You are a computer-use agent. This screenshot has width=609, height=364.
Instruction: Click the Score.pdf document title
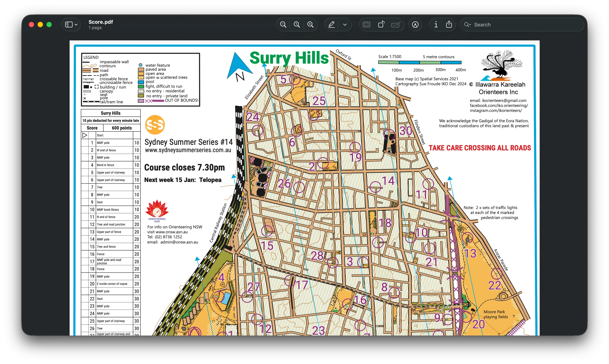101,22
